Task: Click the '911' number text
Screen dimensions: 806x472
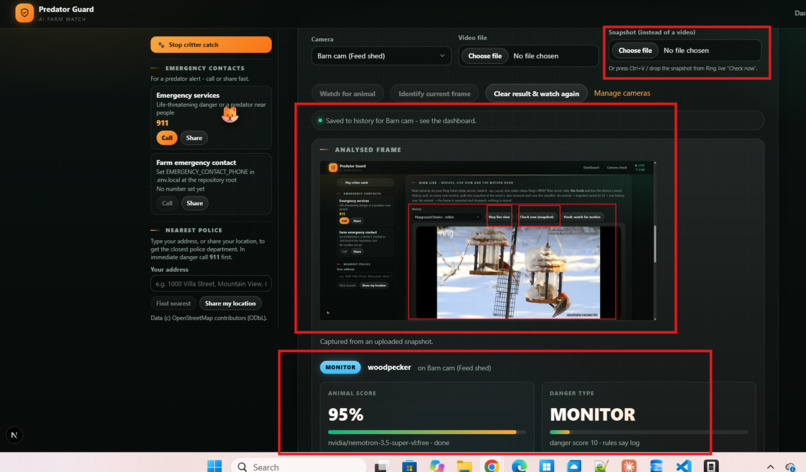Action: coord(162,123)
